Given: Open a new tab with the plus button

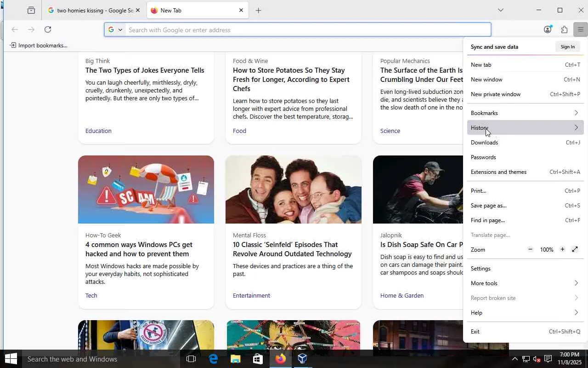Looking at the screenshot, I should point(258,10).
